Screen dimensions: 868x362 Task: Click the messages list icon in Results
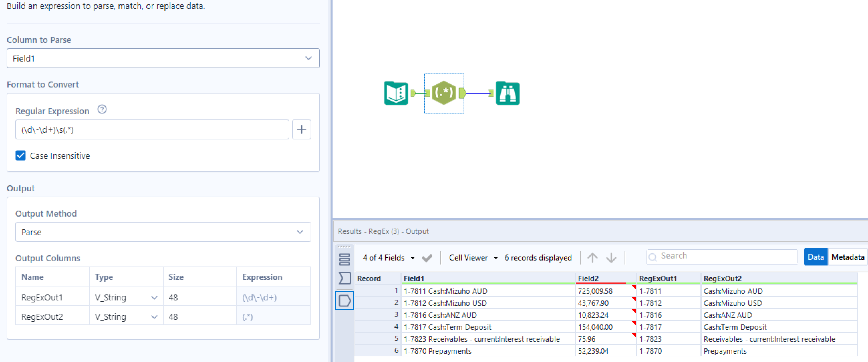[x=344, y=259]
